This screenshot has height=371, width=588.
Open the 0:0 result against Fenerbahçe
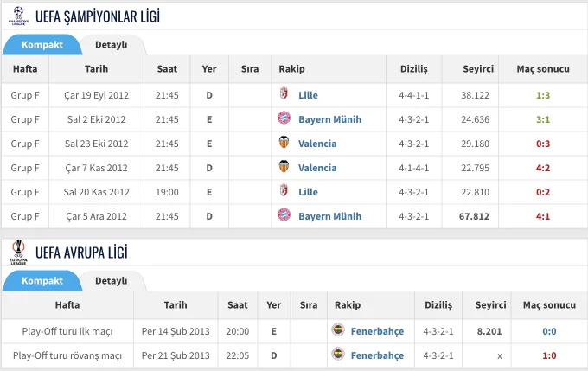549,331
